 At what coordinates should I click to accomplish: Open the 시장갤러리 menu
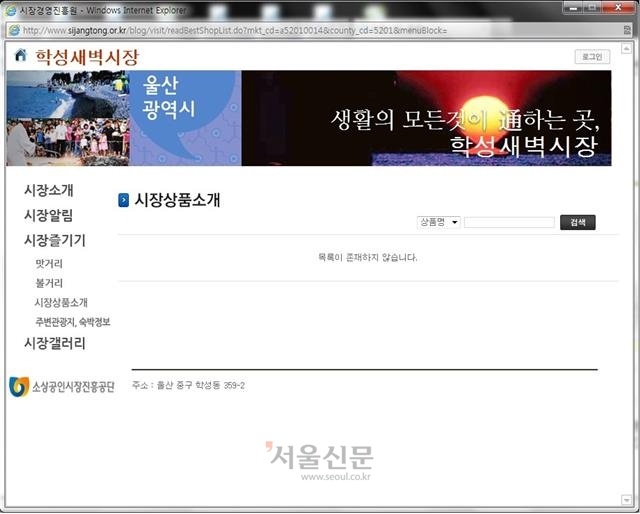click(54, 343)
